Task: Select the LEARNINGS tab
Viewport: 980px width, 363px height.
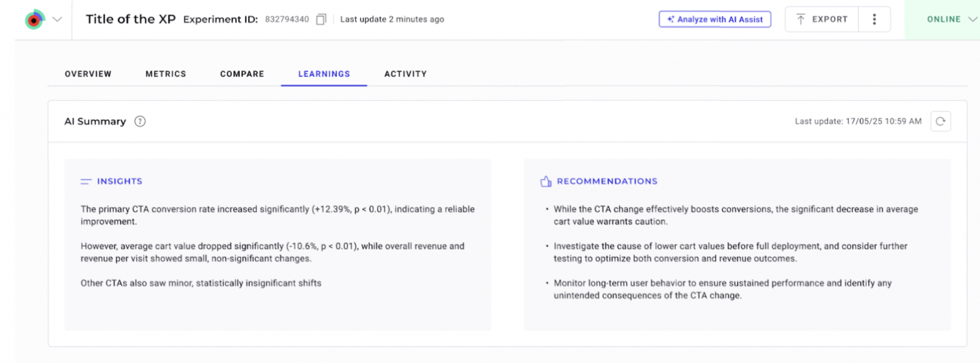Action: 324,74
